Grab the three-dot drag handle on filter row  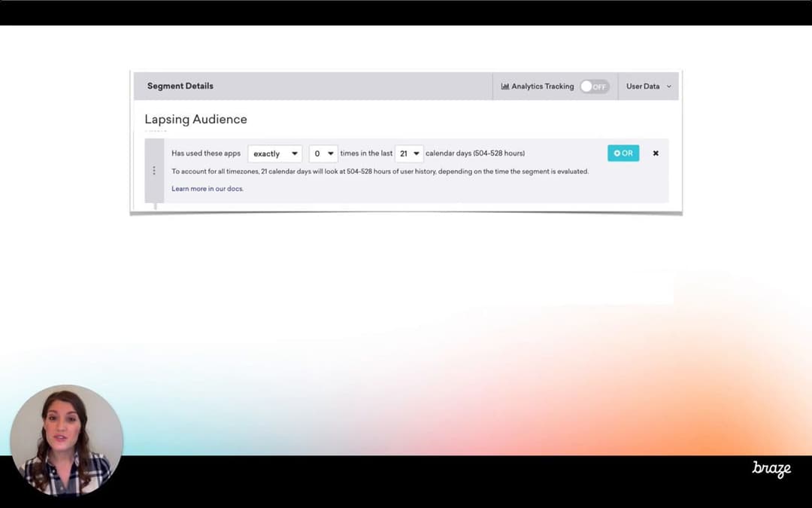tap(154, 171)
